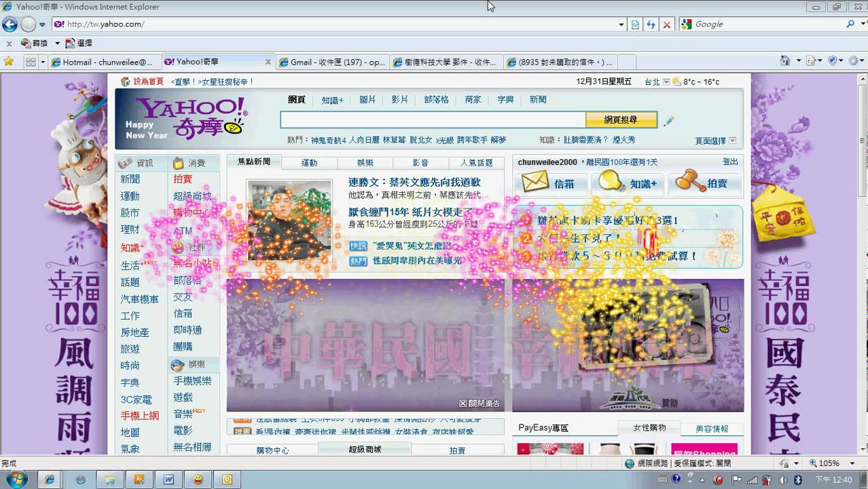This screenshot has width=868, height=489.
Task: Click 關閉廣告 to close the ad
Action: 480,403
